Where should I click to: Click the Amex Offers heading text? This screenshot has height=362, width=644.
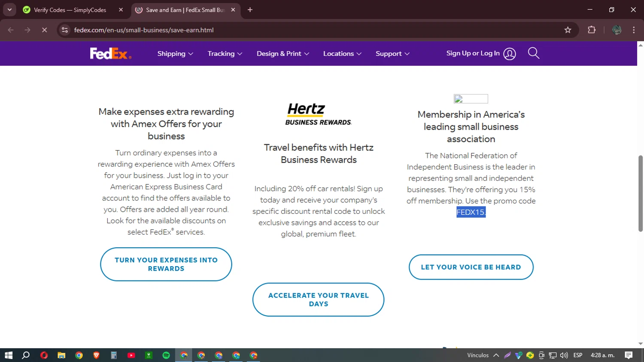pyautogui.click(x=166, y=124)
